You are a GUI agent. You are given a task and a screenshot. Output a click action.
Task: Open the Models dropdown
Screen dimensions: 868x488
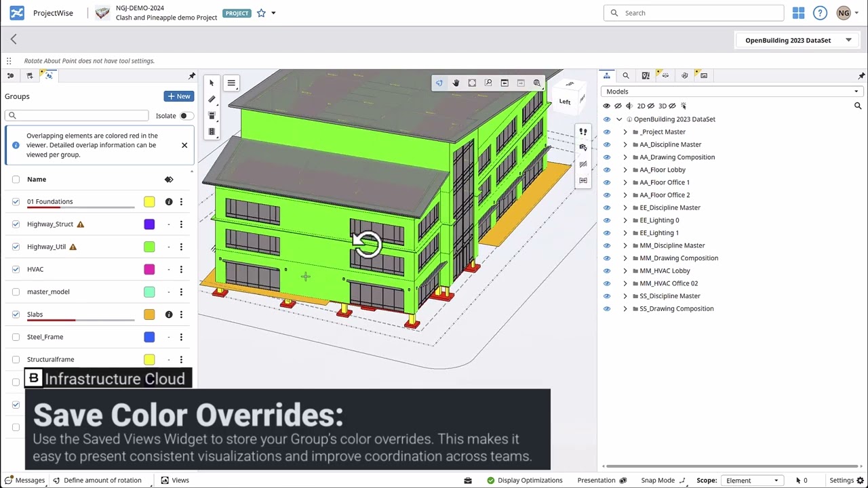point(732,91)
